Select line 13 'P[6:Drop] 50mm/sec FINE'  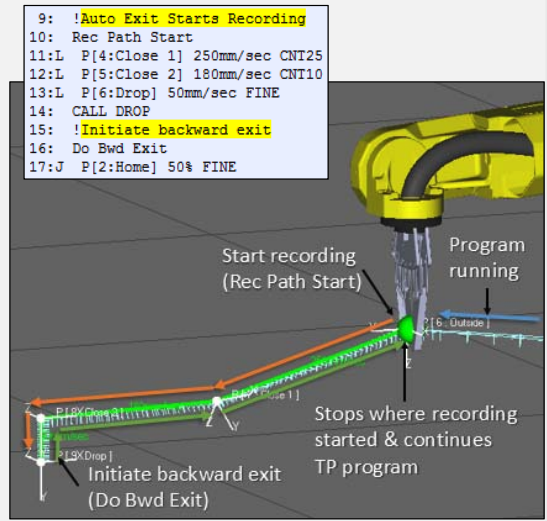pos(154,93)
